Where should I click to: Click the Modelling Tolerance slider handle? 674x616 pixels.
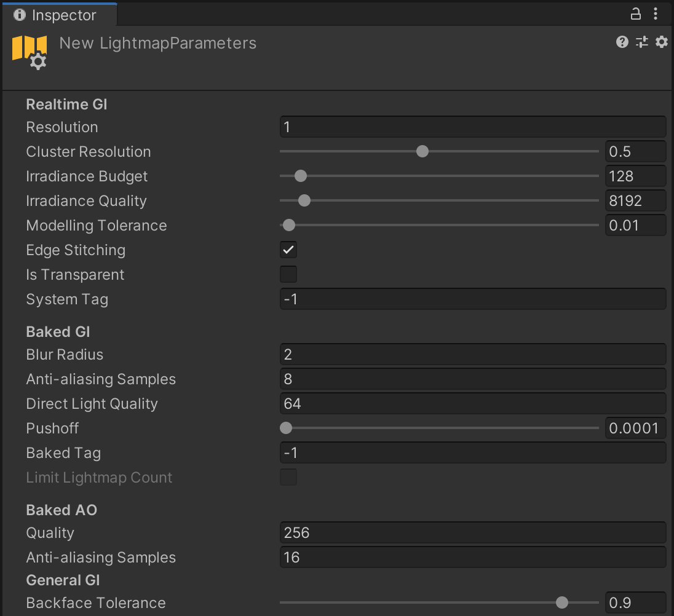click(288, 225)
